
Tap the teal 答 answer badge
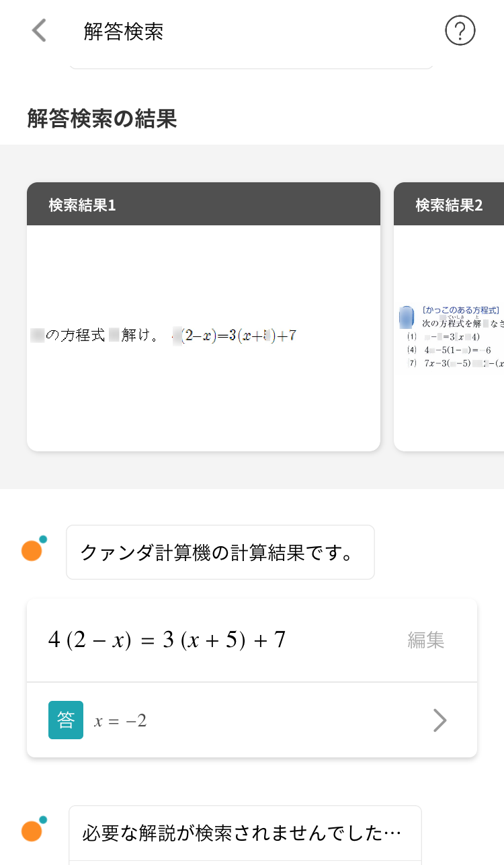[66, 720]
